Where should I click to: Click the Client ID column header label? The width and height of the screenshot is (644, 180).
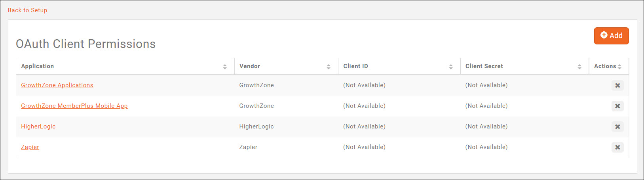[355, 66]
